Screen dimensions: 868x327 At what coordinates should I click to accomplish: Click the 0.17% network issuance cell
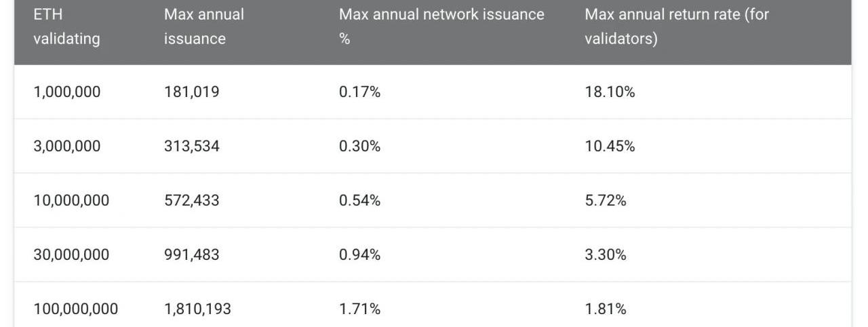pyautogui.click(x=359, y=92)
